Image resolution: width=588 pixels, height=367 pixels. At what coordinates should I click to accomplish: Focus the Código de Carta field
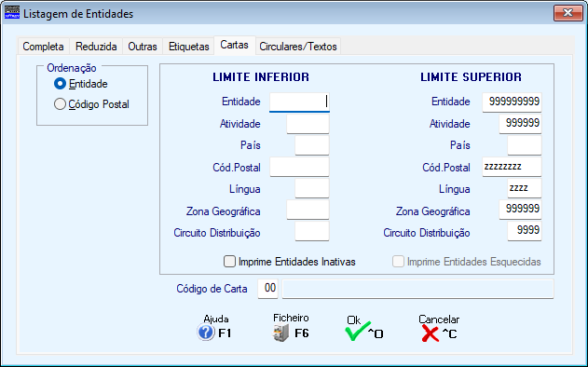tap(267, 289)
